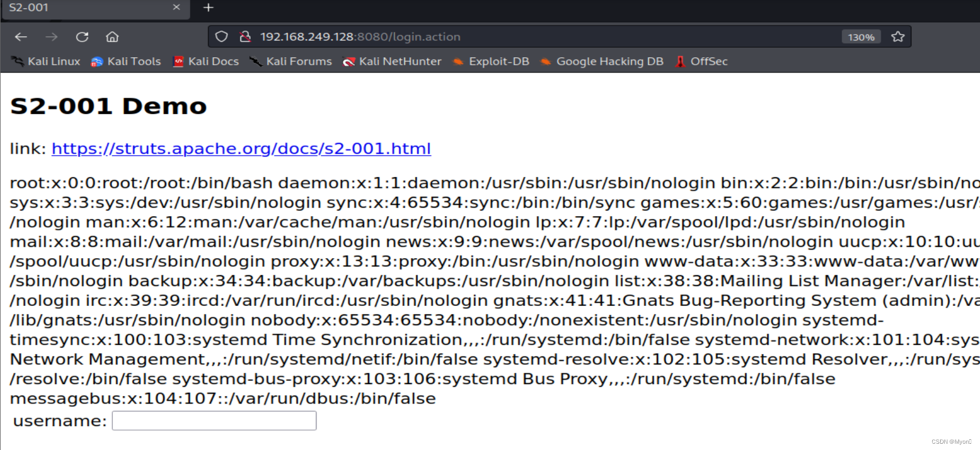Open the tracking protection shield

click(222, 37)
